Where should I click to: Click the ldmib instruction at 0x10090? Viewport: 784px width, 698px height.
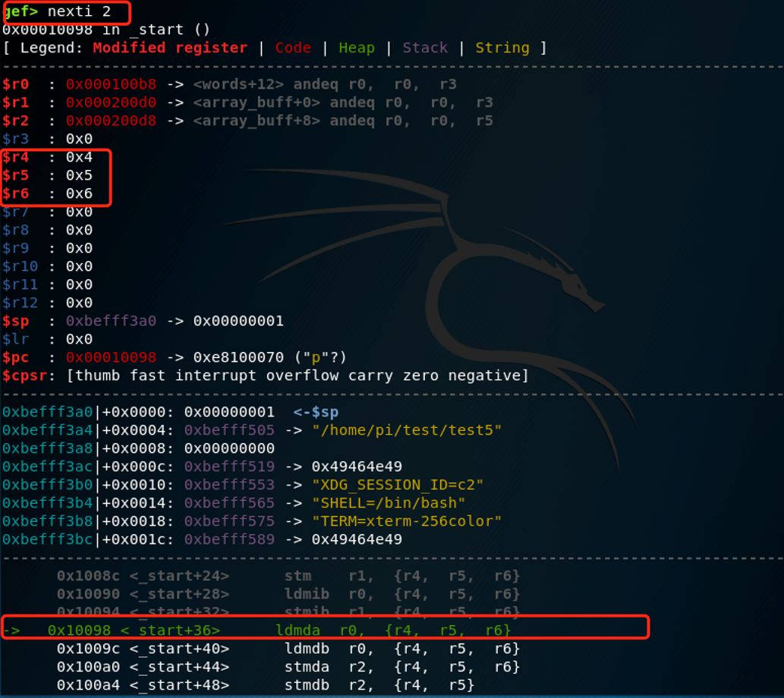coord(288,594)
